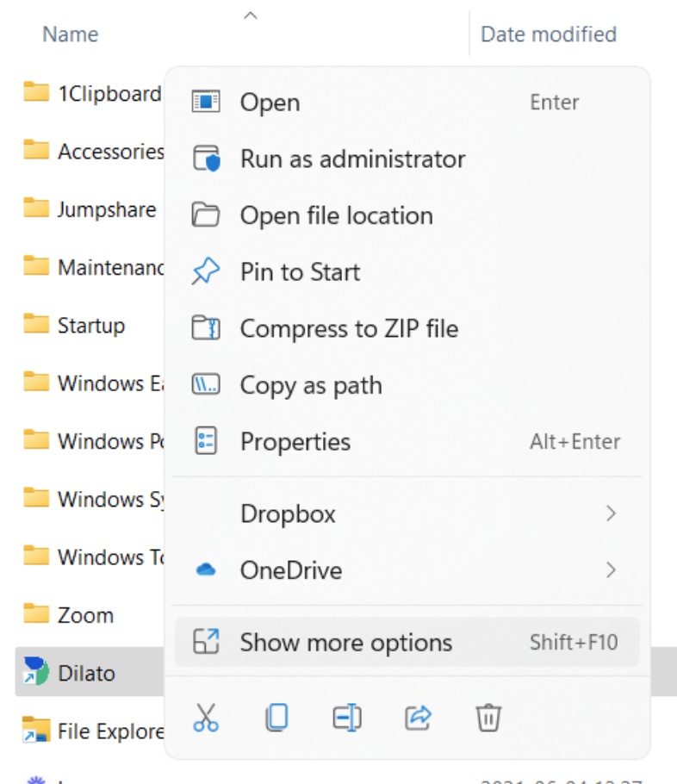Image resolution: width=677 pixels, height=784 pixels.
Task: Expand the OneDrive submenu
Action: [x=611, y=569]
